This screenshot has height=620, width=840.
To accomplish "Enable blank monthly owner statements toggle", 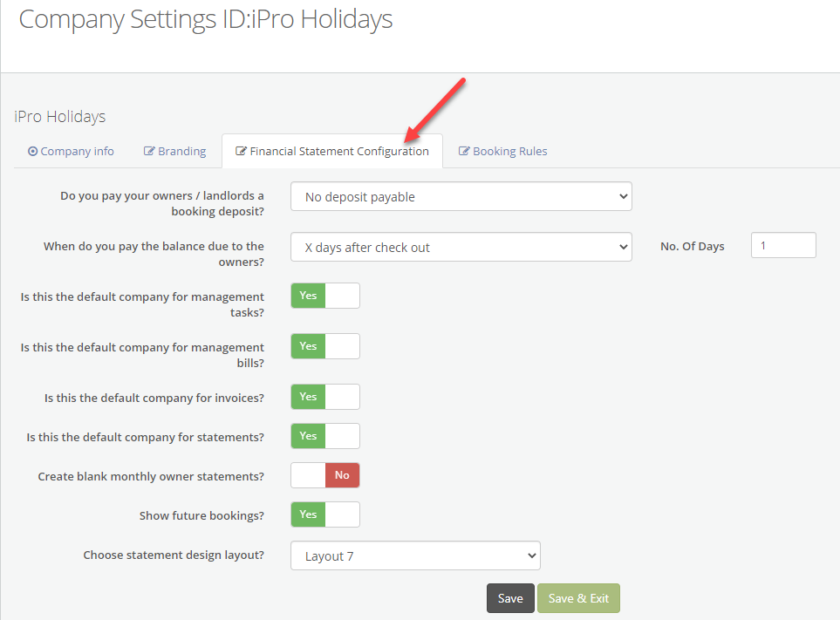I will [325, 475].
